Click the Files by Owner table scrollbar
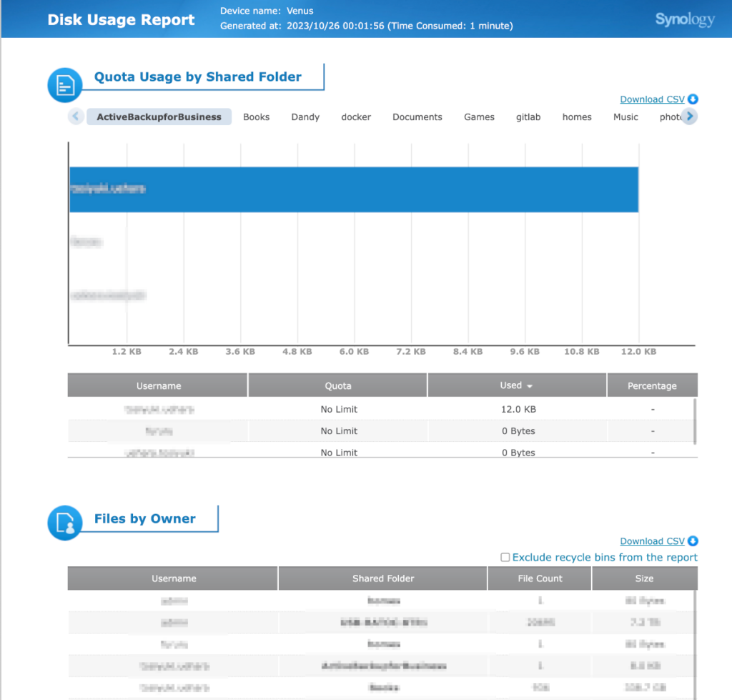 (695, 644)
